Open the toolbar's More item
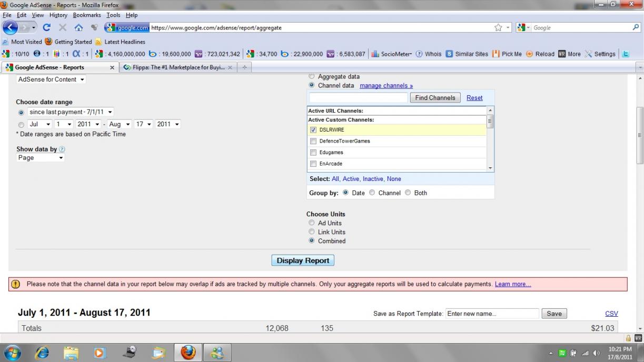 point(570,54)
